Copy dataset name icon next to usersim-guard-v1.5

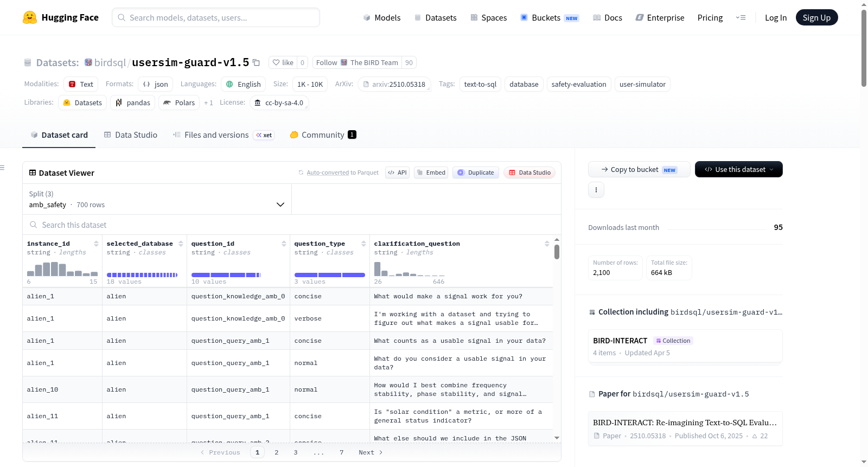click(257, 63)
